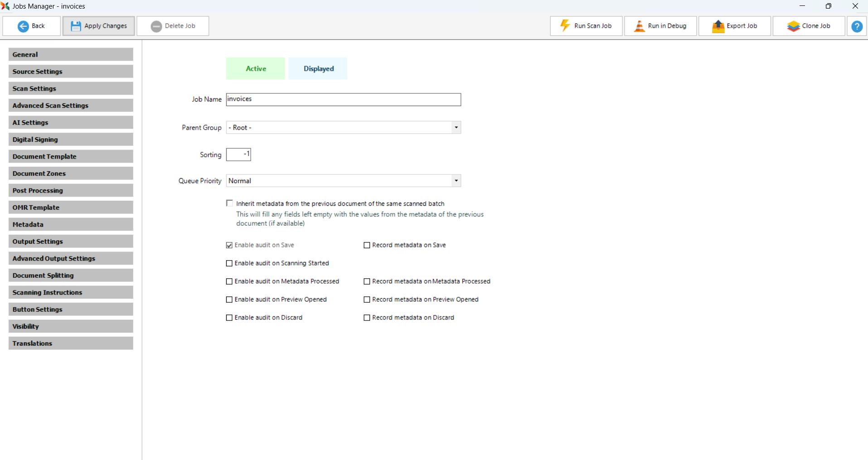Click the Export Job box icon
This screenshot has height=460, width=868.
718,26
